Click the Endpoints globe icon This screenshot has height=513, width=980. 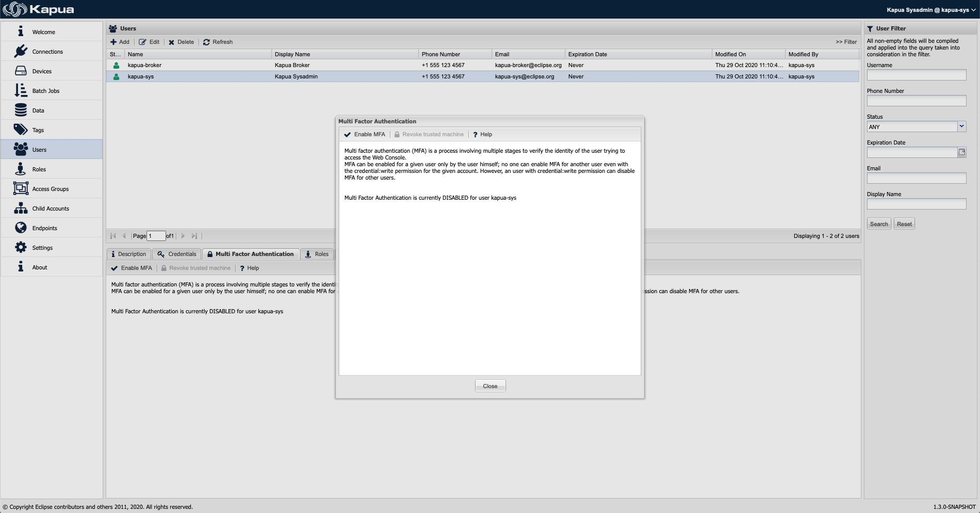click(x=21, y=228)
